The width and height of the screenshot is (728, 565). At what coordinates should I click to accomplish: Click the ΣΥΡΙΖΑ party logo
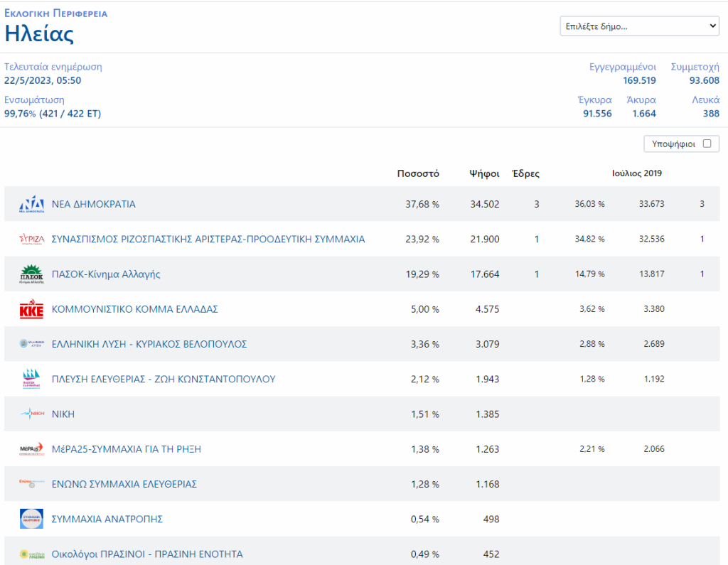pos(32,240)
